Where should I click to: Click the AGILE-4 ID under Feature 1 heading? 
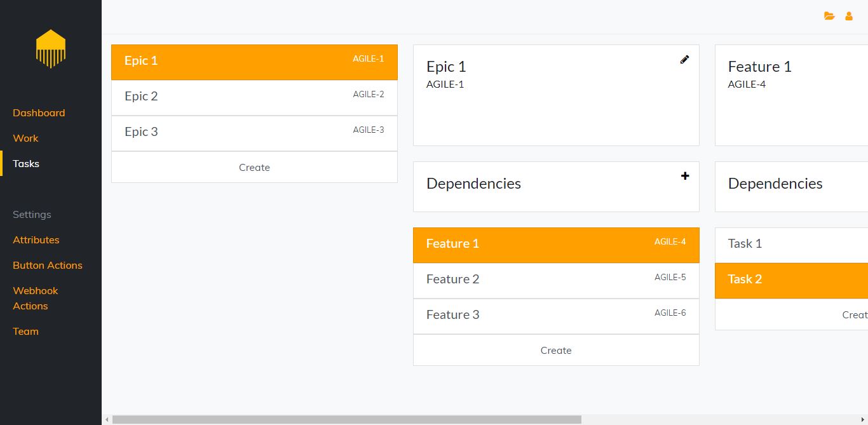coord(747,84)
